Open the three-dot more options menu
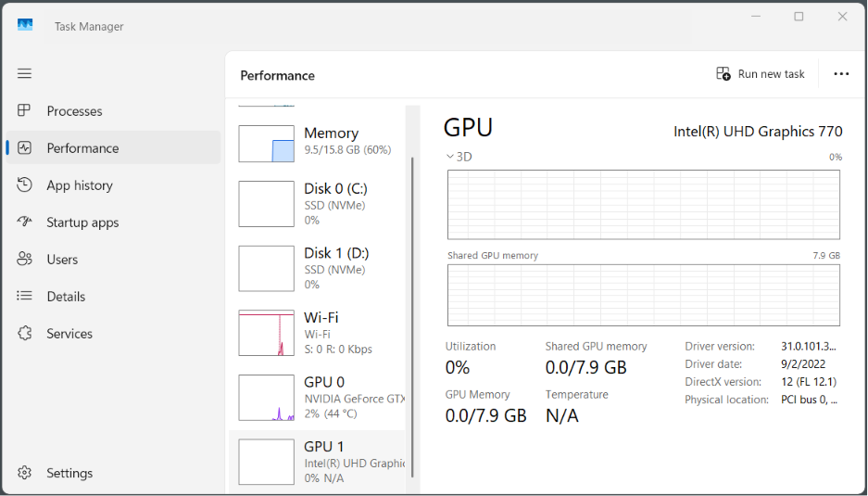This screenshot has height=496, width=868. [841, 74]
